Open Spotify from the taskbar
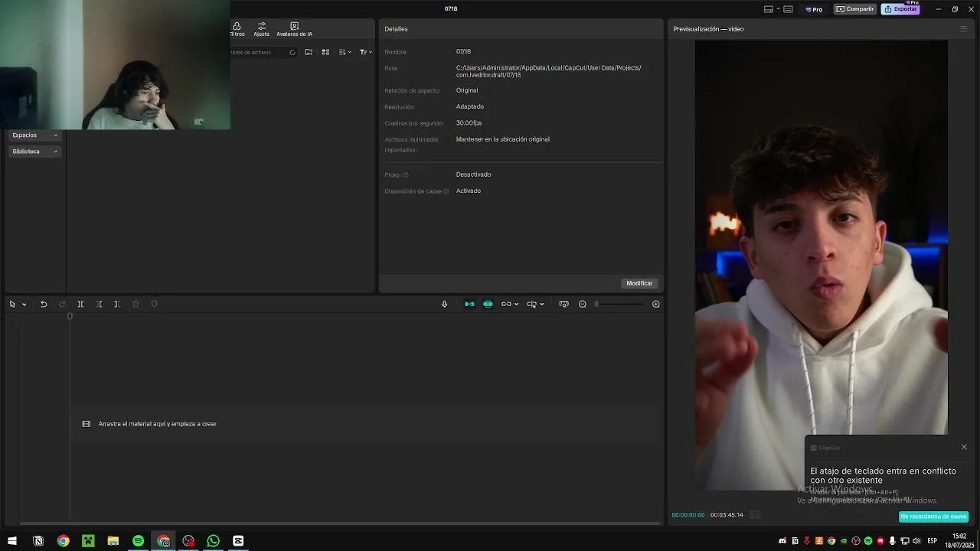 (138, 541)
